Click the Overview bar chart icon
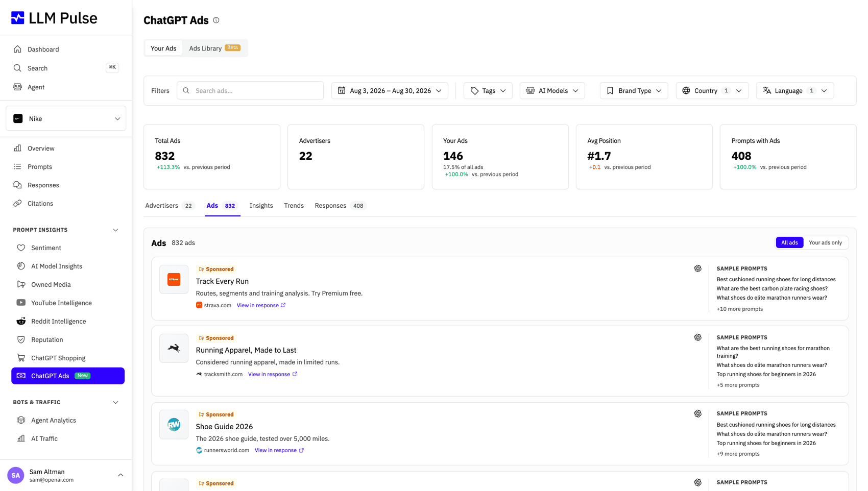This screenshot has height=491, width=868. tap(18, 148)
